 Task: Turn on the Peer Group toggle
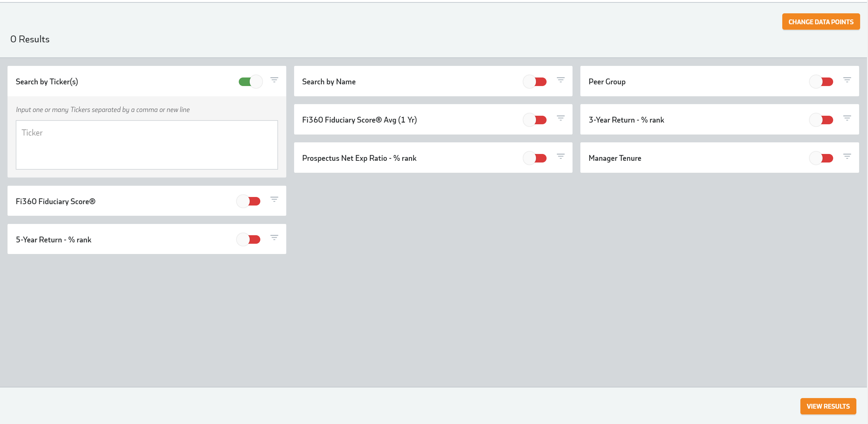pyautogui.click(x=821, y=82)
